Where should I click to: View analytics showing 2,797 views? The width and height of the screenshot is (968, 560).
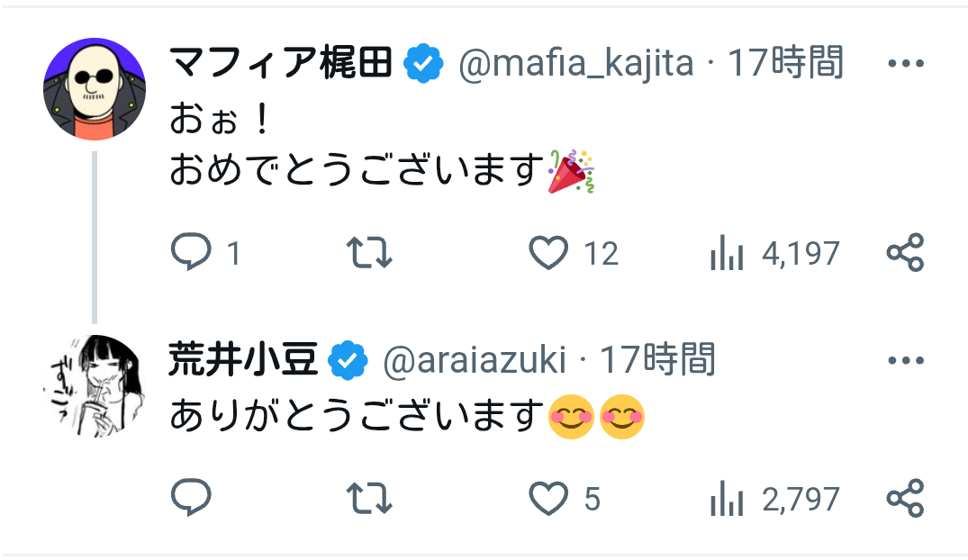point(727,499)
